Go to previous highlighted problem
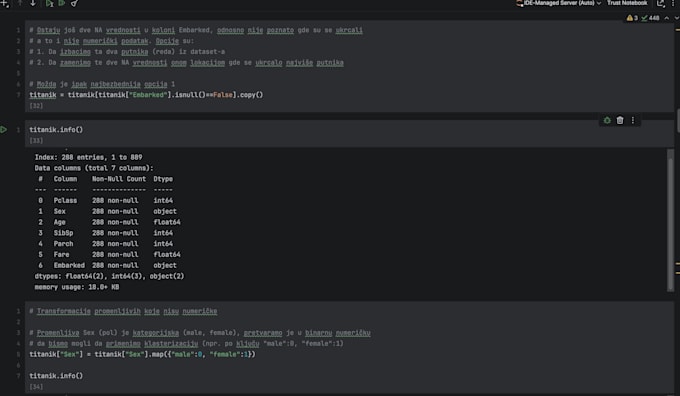 [667, 18]
